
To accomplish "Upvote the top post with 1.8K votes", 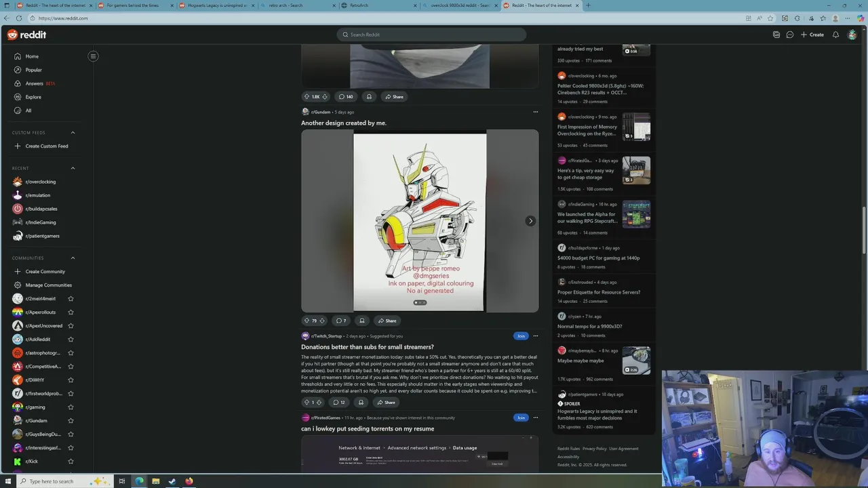I will (x=307, y=97).
